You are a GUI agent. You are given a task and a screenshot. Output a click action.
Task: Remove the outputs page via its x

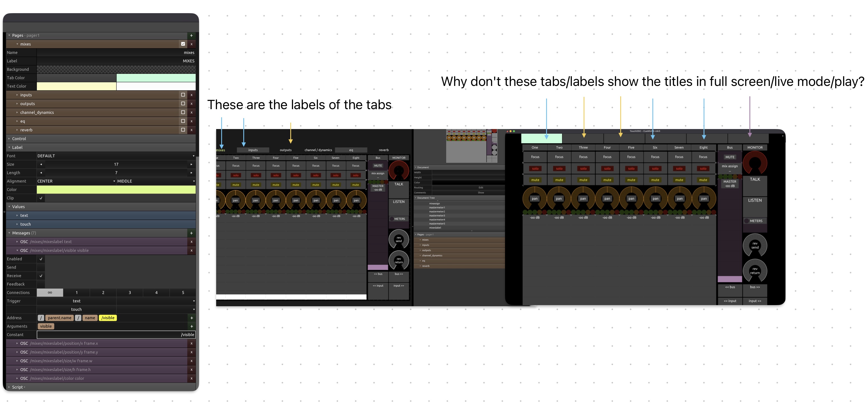[191, 104]
